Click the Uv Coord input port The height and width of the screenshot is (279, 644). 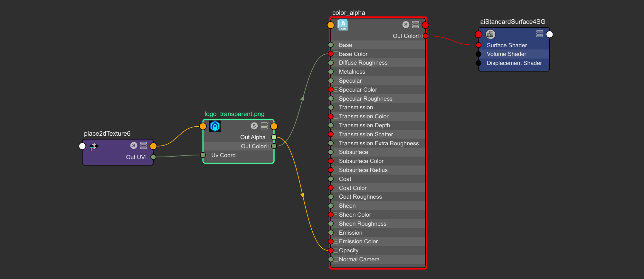(x=203, y=155)
